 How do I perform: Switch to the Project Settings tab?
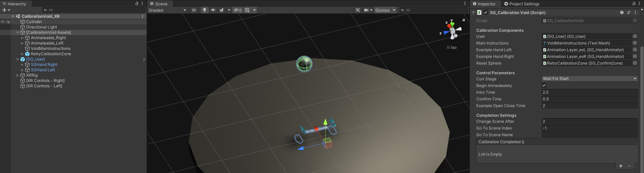click(x=522, y=4)
